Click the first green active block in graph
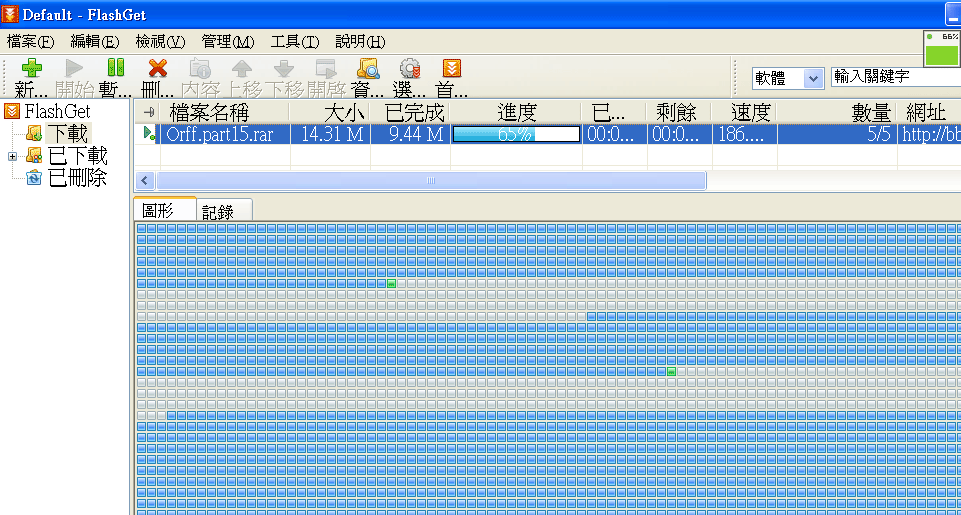The width and height of the screenshot is (961, 515). pos(391,283)
